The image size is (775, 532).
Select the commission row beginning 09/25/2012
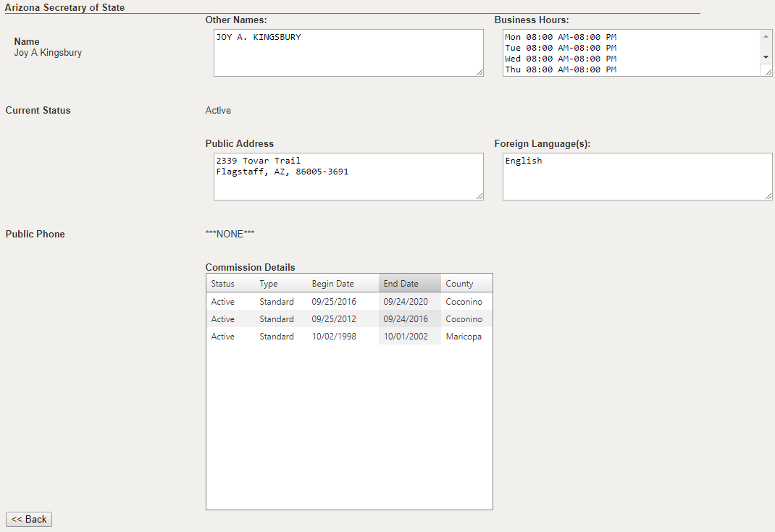349,319
